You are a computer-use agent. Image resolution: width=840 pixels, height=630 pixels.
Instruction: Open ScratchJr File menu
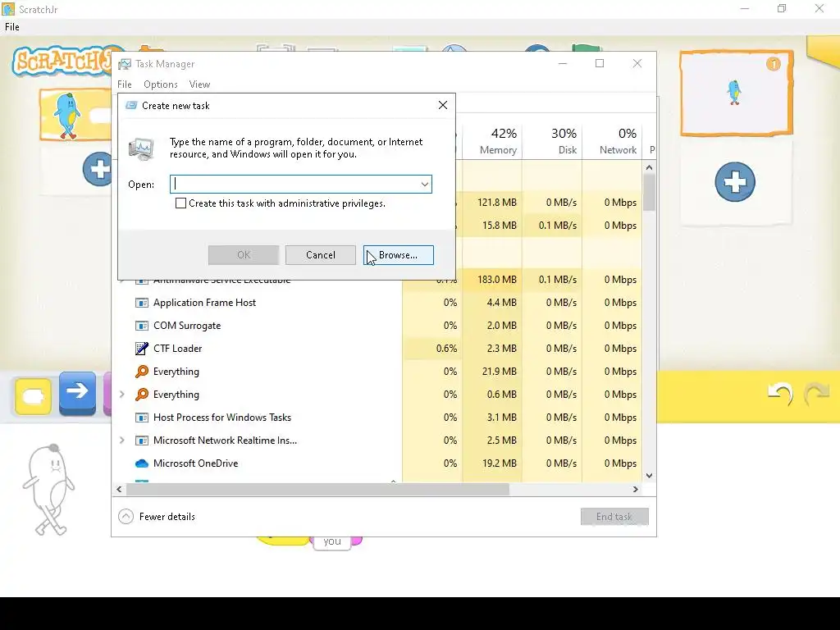(x=12, y=27)
